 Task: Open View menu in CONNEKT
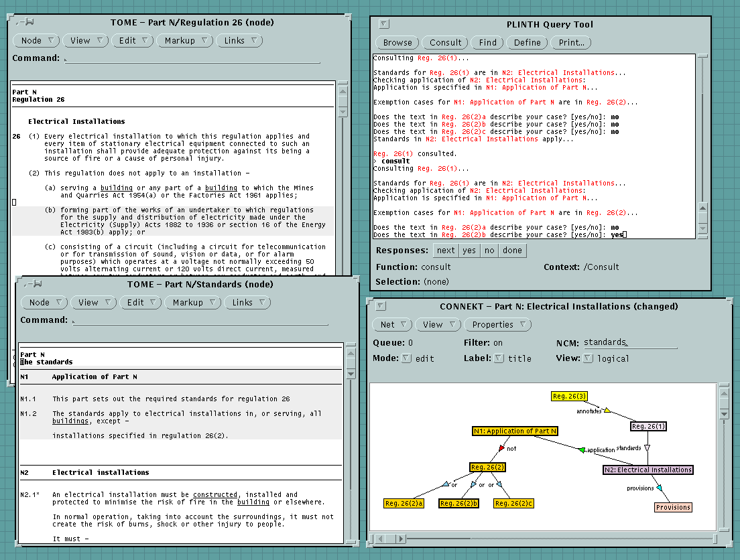coord(438,325)
